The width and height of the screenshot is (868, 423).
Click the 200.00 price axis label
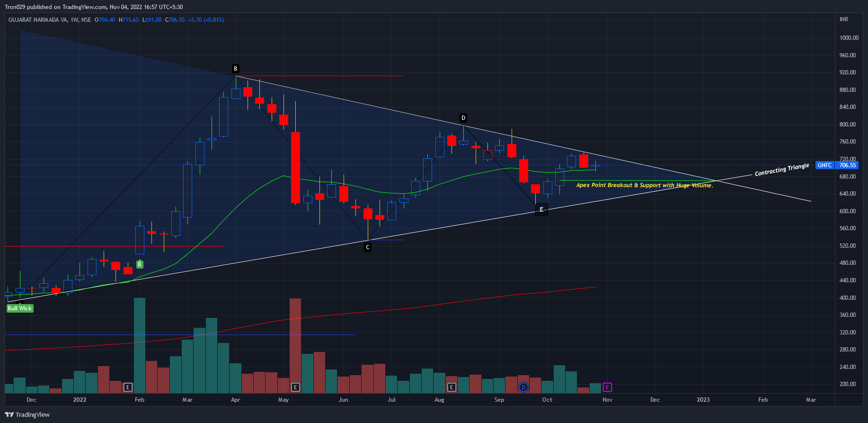click(x=848, y=384)
